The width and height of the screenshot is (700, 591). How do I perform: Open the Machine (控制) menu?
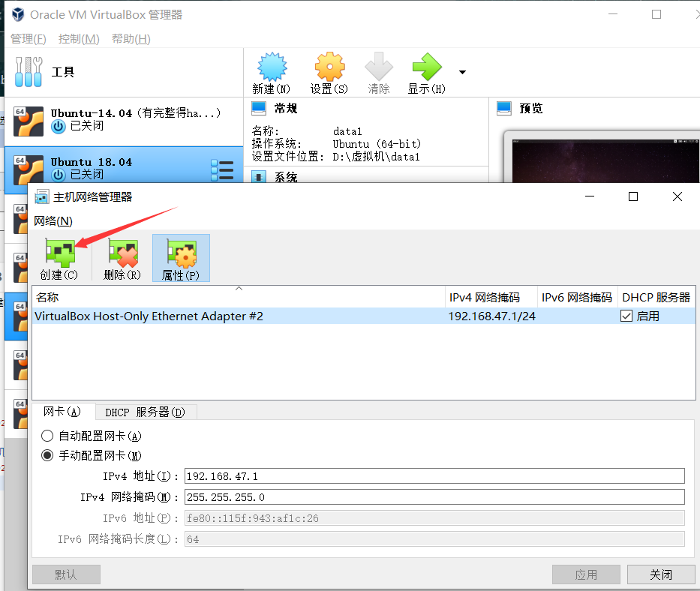tap(79, 39)
